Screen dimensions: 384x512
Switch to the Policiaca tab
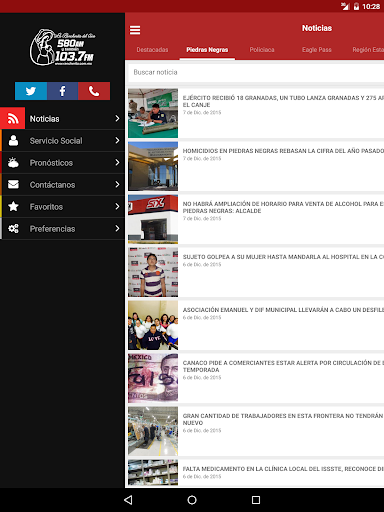262,50
